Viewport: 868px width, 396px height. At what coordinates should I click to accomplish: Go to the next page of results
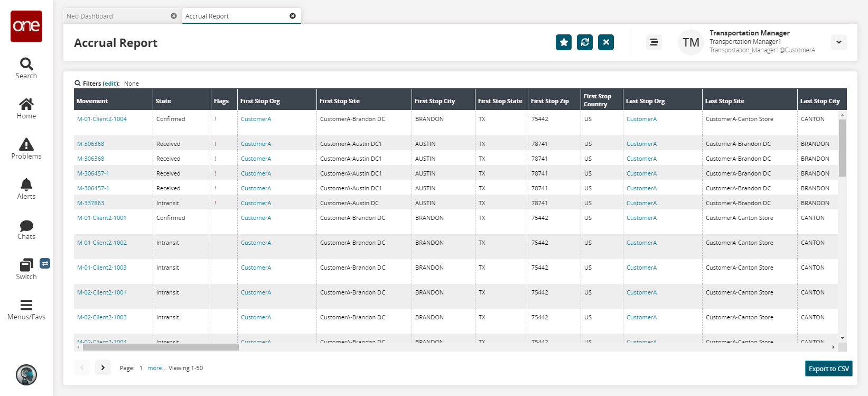[x=103, y=367]
